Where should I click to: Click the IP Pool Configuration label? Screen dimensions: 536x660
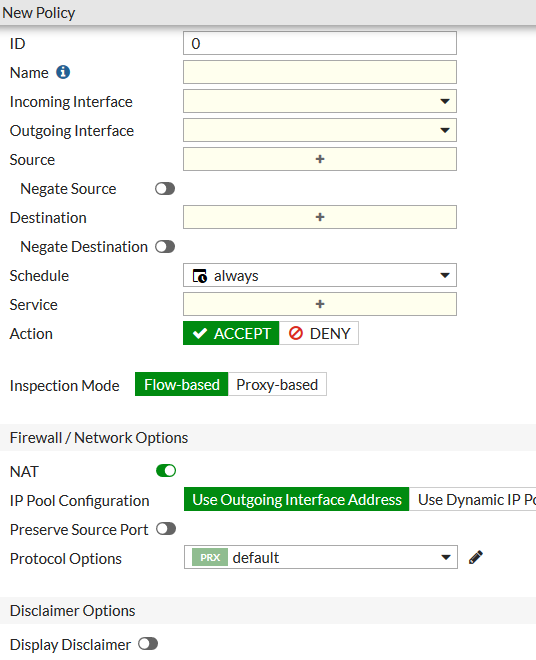coord(80,500)
